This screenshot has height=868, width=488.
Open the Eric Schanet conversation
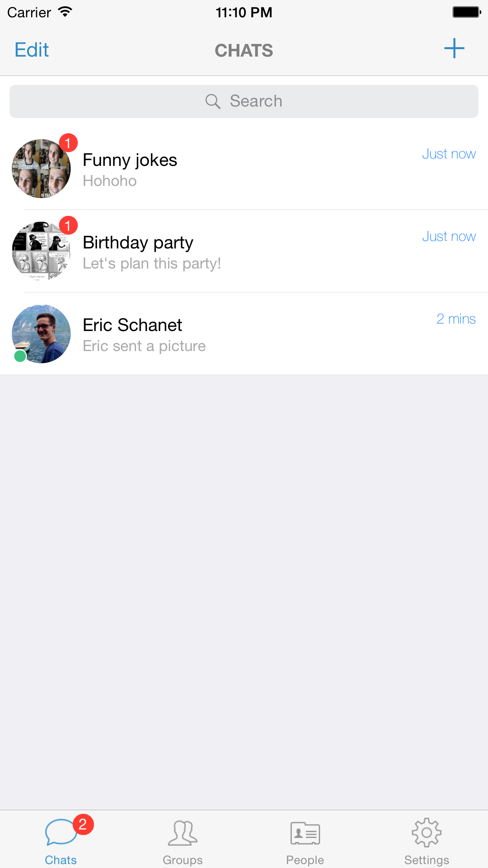click(251, 334)
